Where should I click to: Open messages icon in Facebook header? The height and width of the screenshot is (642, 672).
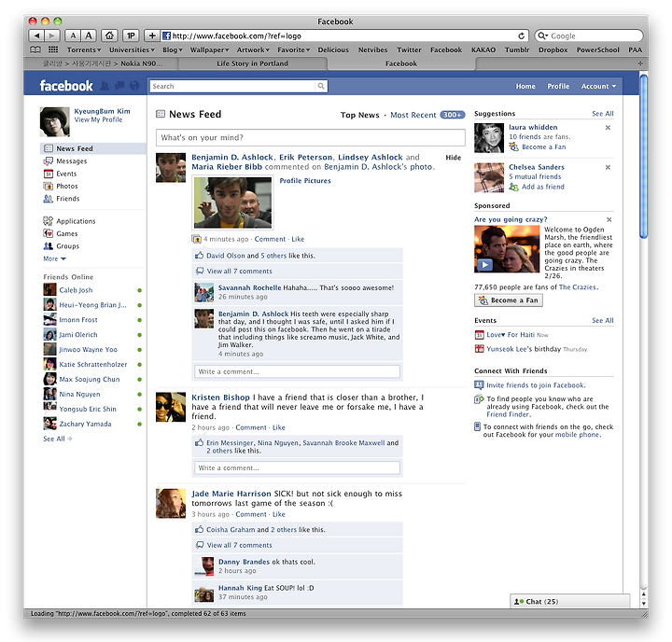(x=119, y=86)
